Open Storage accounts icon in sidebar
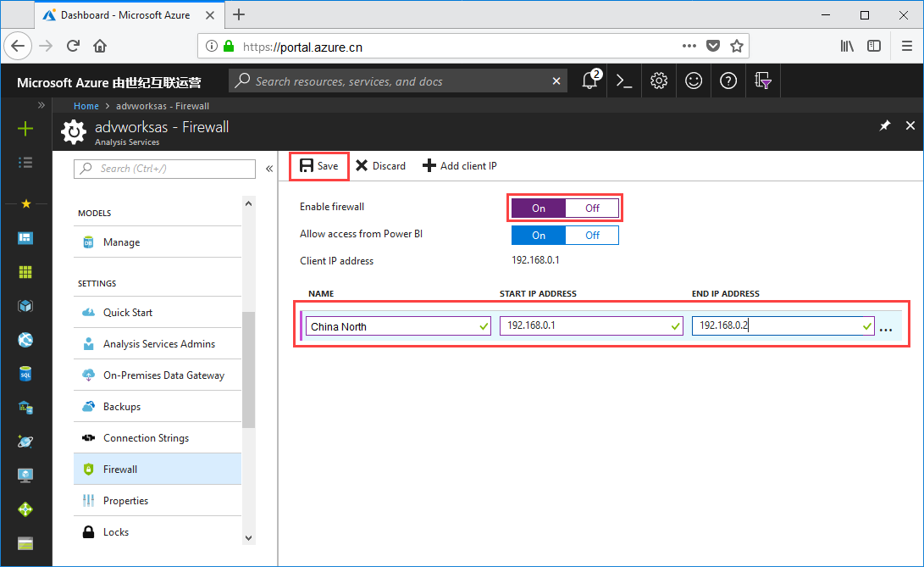924x567 pixels. point(25,543)
